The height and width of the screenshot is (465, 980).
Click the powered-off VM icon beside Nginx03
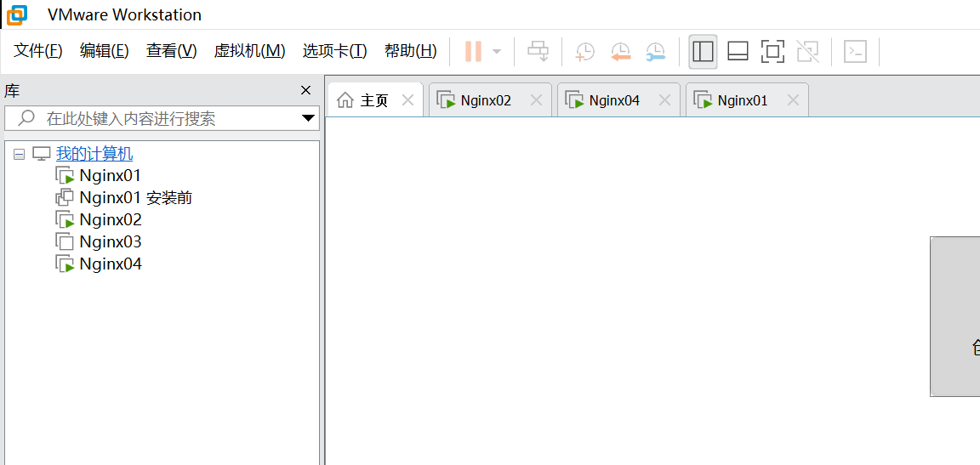tap(65, 241)
